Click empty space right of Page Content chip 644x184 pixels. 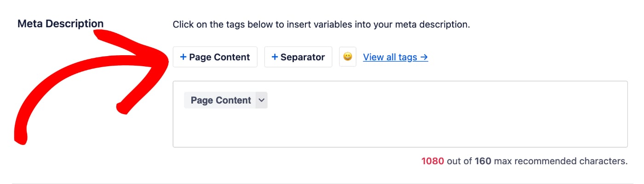414,100
